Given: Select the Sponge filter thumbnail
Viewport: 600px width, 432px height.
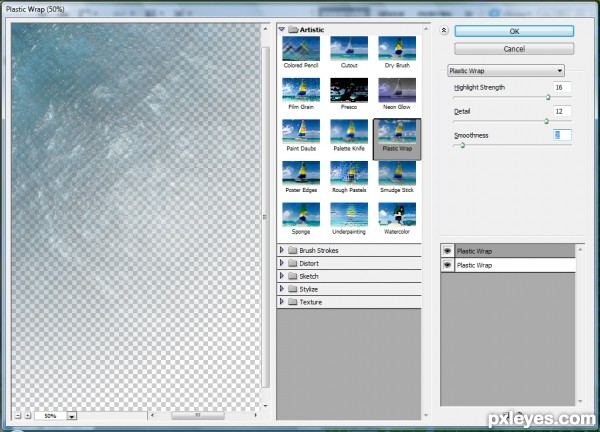Looking at the screenshot, I should [301, 215].
